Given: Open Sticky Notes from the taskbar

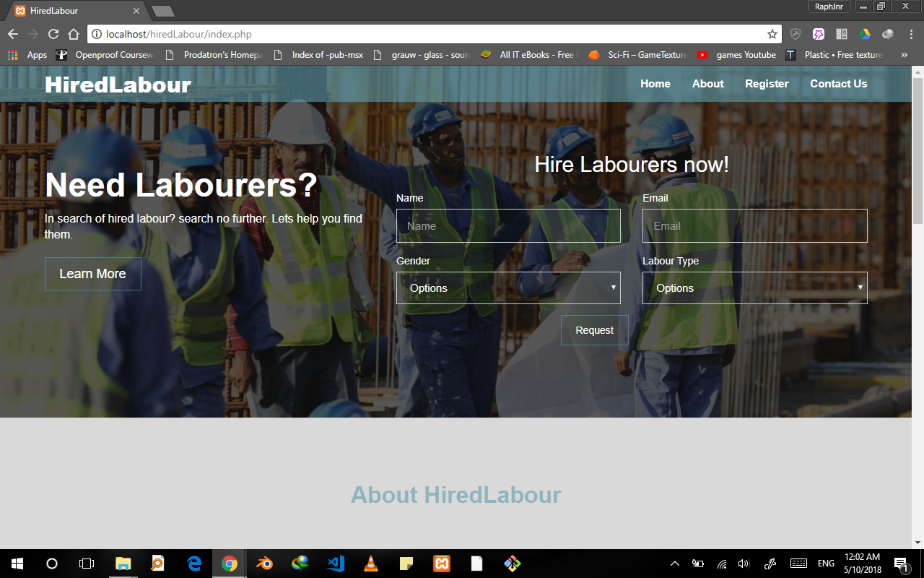Looking at the screenshot, I should pyautogui.click(x=406, y=564).
